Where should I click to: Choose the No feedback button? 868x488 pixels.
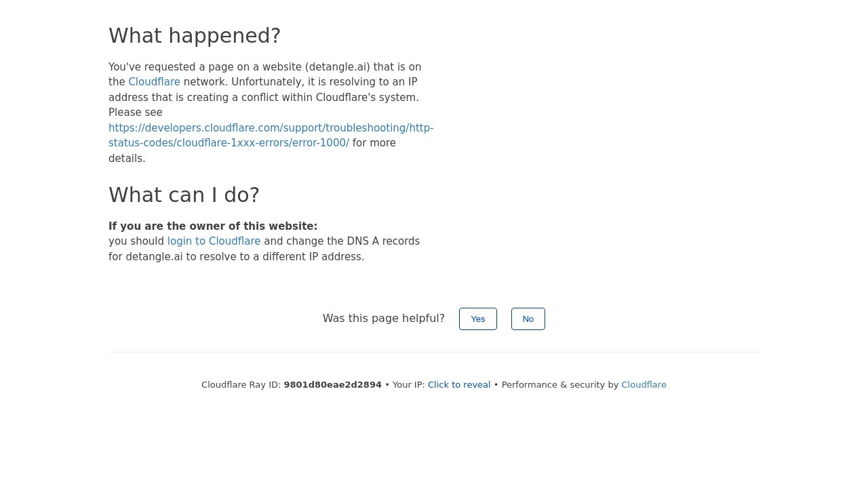coord(528,319)
